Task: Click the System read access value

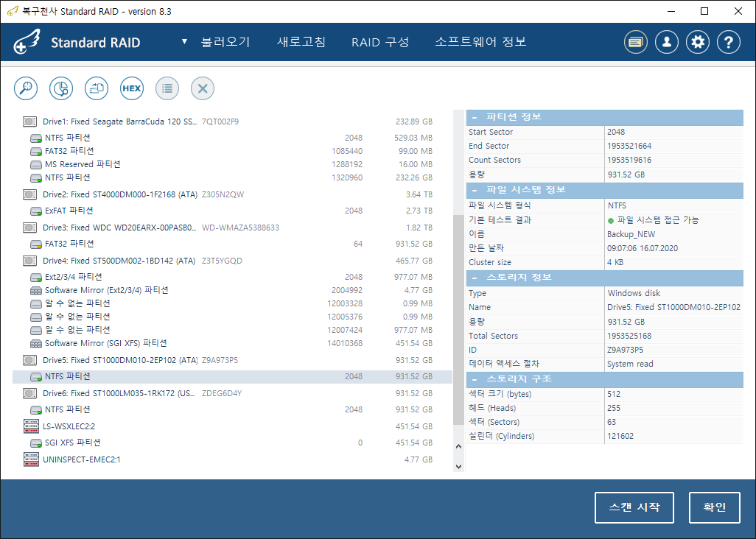Action: [x=630, y=364]
